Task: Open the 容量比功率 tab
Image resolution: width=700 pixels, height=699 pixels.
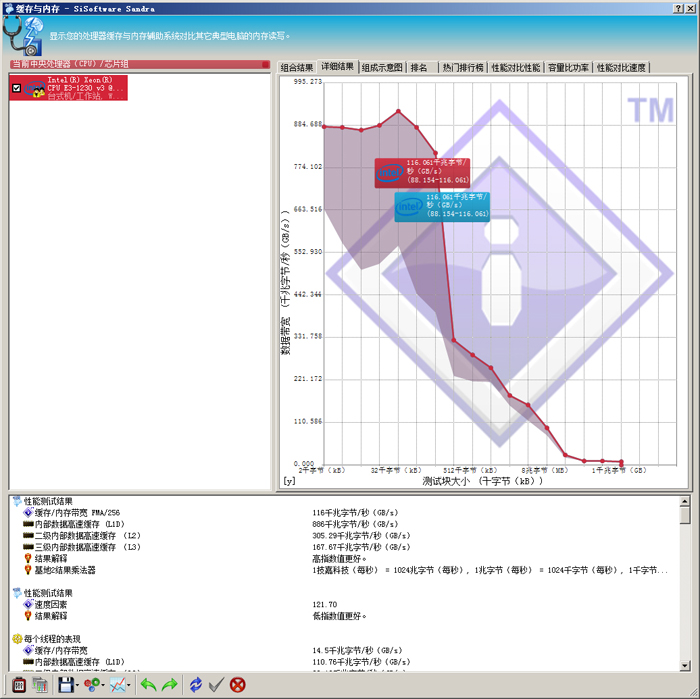Action: [x=568, y=67]
